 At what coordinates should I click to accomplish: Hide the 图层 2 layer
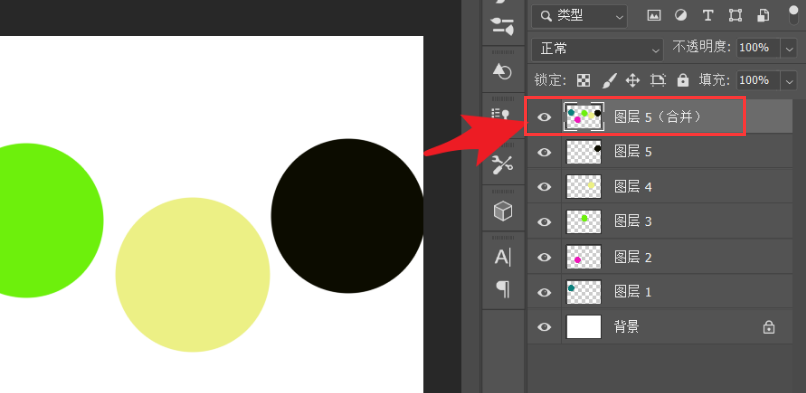(544, 257)
